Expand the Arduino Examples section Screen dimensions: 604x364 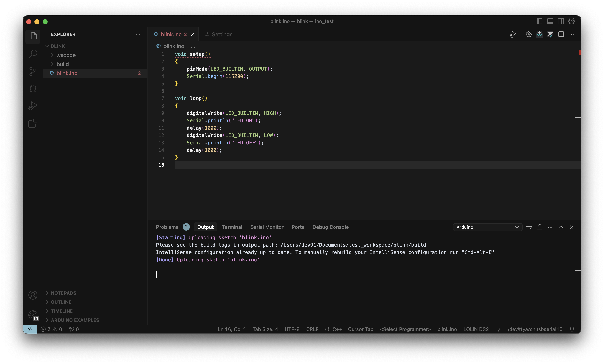[75, 320]
